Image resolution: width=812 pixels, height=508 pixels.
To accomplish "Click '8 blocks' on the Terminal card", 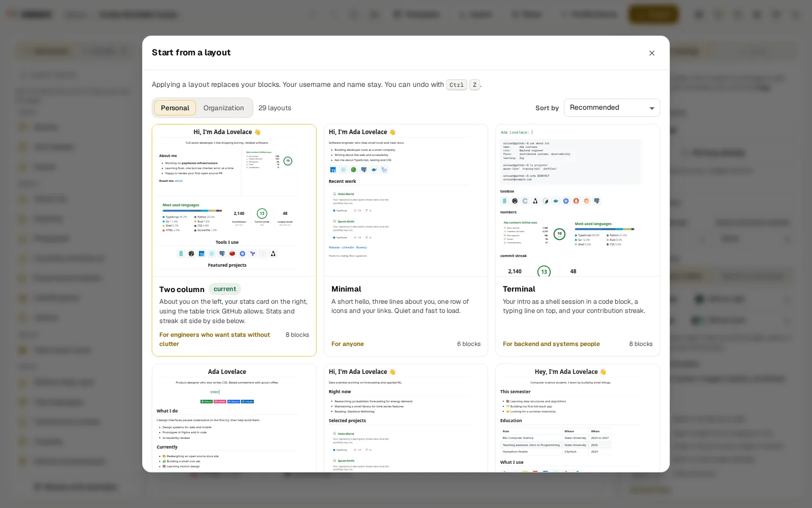I will [x=641, y=344].
